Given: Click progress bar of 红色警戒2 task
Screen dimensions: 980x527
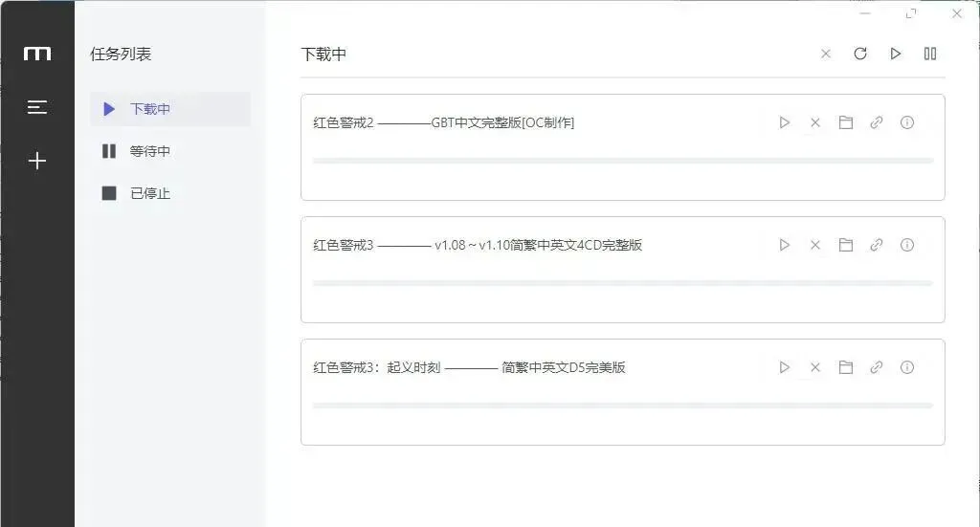Looking at the screenshot, I should [622, 161].
